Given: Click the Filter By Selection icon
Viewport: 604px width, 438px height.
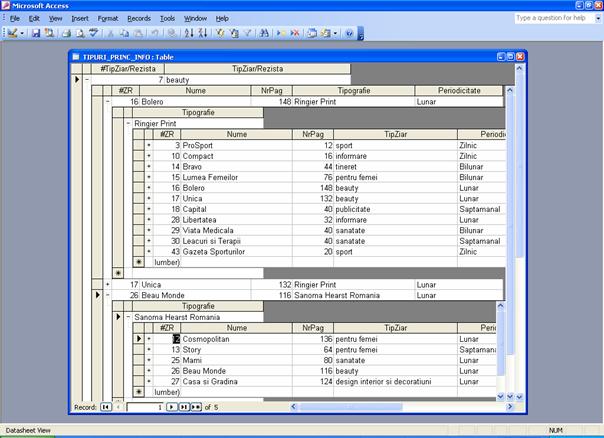Looking at the screenshot, I should click(x=220, y=33).
